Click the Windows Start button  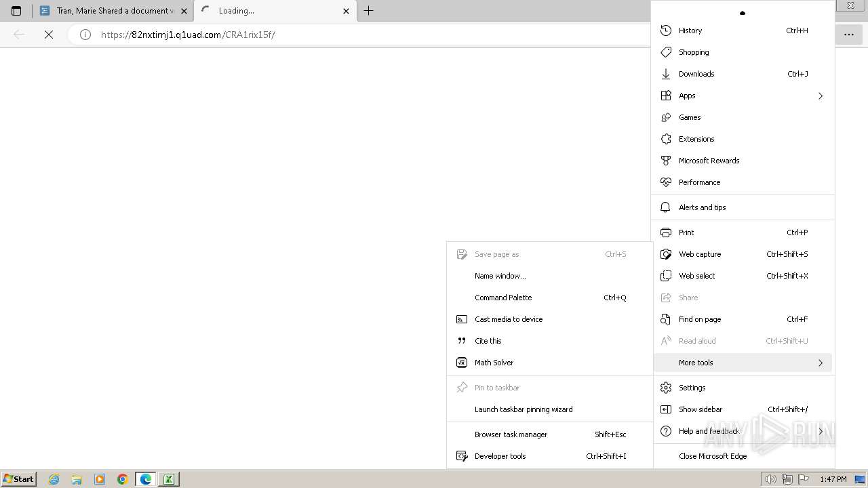point(18,479)
